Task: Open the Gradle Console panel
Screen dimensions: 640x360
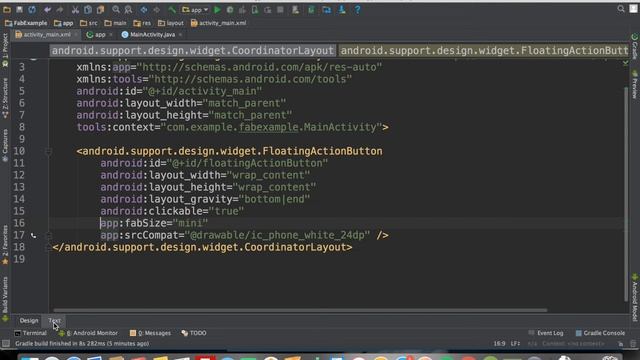Action: click(600, 333)
